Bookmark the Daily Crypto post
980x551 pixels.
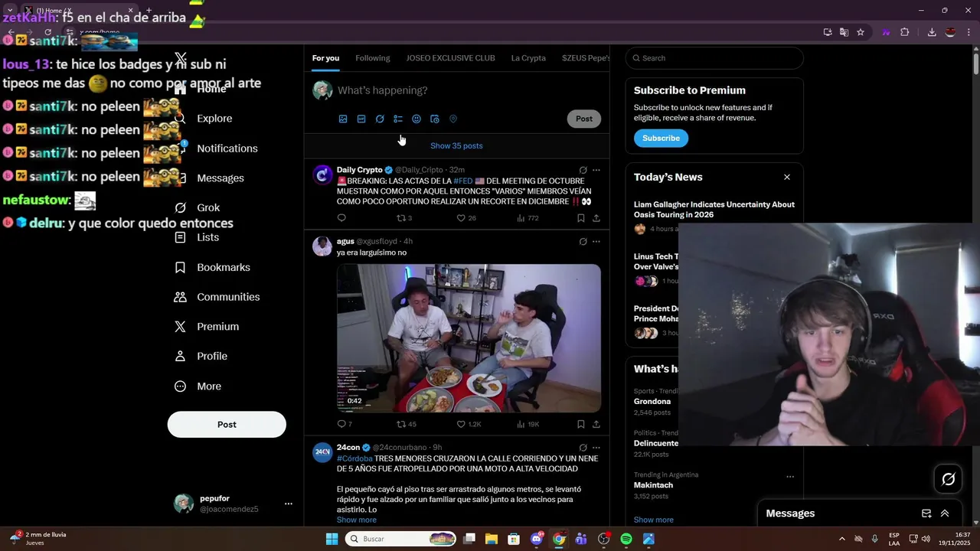pos(581,218)
